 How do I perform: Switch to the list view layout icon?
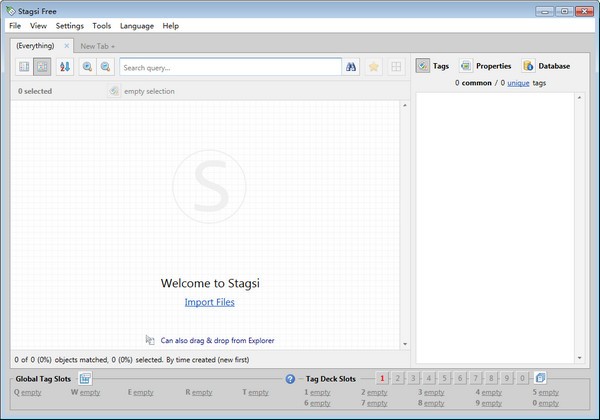click(24, 67)
